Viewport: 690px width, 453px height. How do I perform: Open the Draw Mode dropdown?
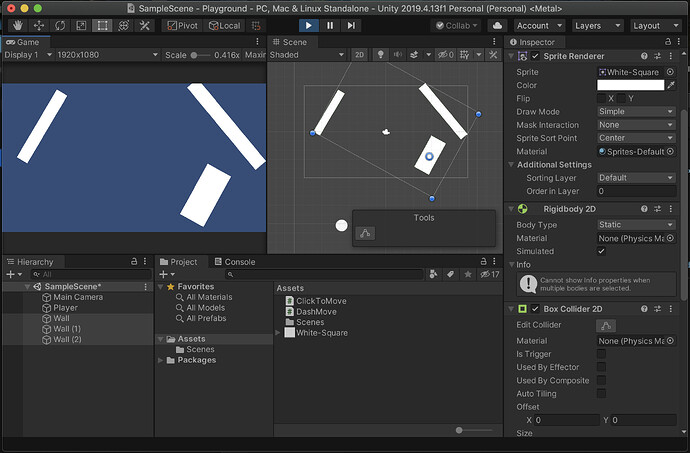click(x=636, y=112)
